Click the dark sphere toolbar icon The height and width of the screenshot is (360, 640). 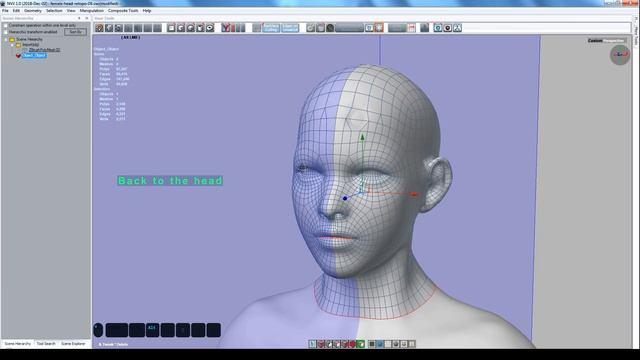(330, 28)
